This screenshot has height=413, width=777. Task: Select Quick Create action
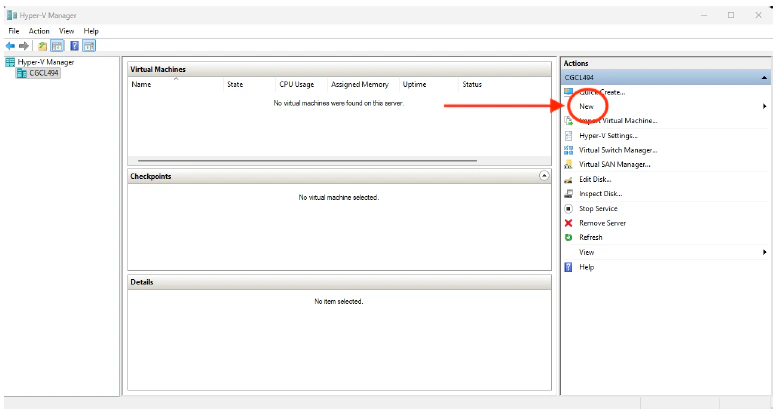coord(602,92)
